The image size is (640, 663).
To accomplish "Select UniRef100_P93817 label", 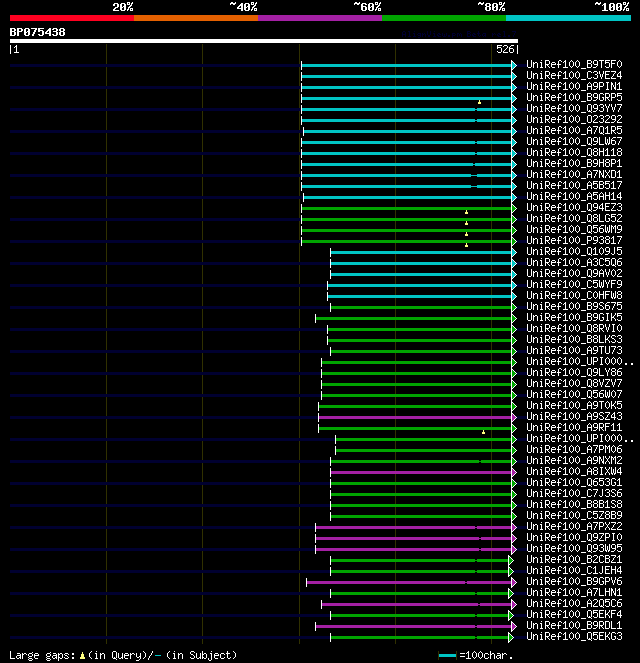I will pos(574,240).
